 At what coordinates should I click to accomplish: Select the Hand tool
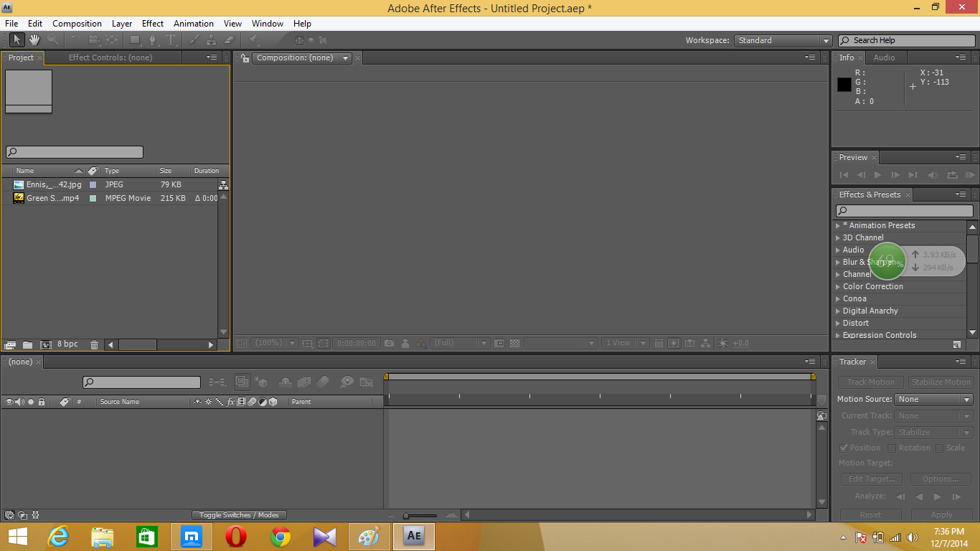pyautogui.click(x=34, y=39)
